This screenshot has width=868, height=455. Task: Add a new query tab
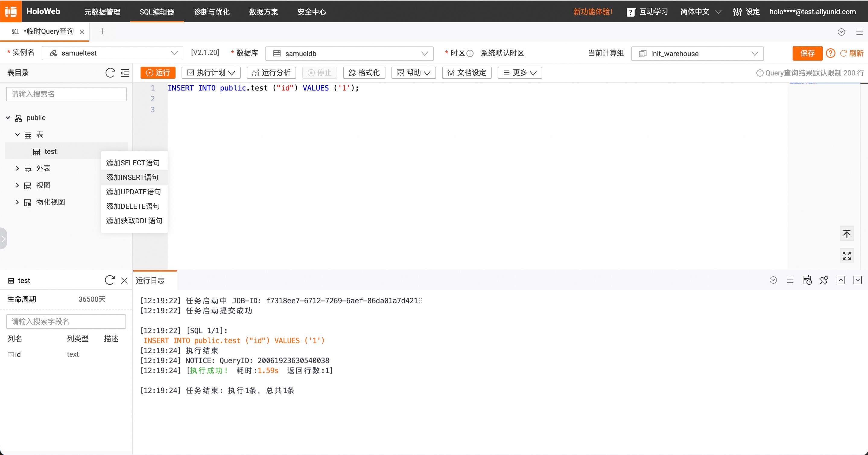point(102,31)
